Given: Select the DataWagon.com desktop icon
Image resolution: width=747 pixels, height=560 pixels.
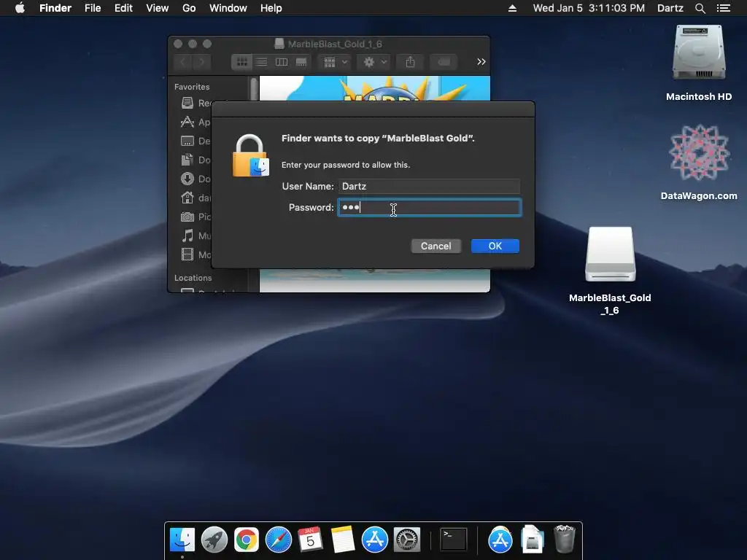Looking at the screenshot, I should coord(698,152).
